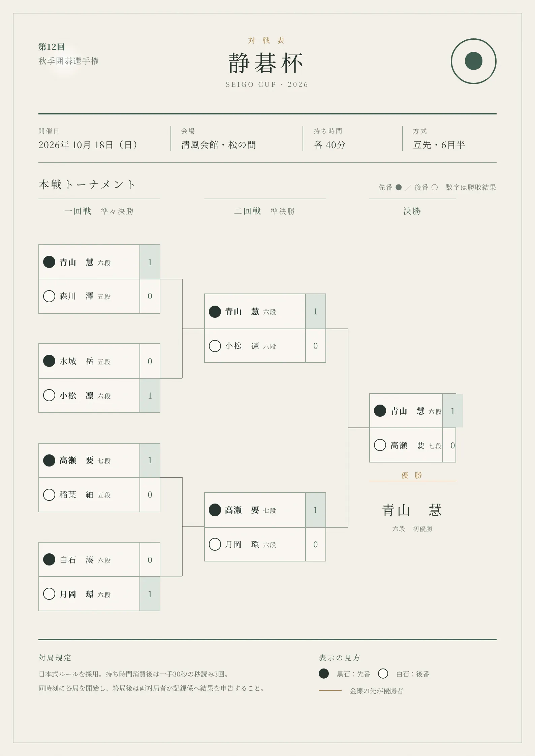The width and height of the screenshot is (535, 756).
Task: Click the winning score for 高瀬 要 in the semifinal
Action: coord(316,510)
